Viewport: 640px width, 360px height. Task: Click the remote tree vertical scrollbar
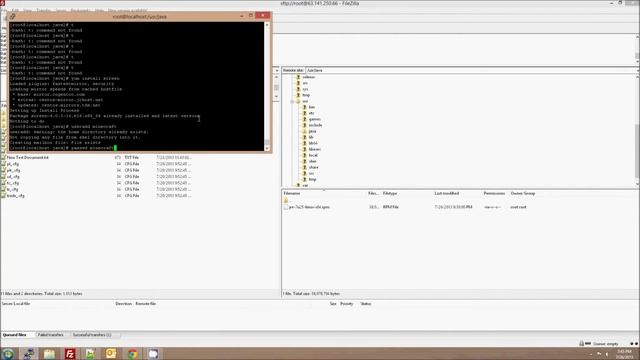637,131
